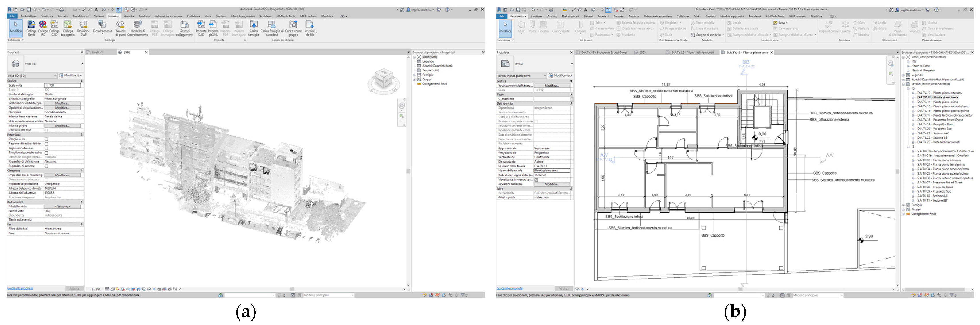Open Tavola: Pianta piano terra dropdown
This screenshot has width=980, height=325.
tap(544, 76)
